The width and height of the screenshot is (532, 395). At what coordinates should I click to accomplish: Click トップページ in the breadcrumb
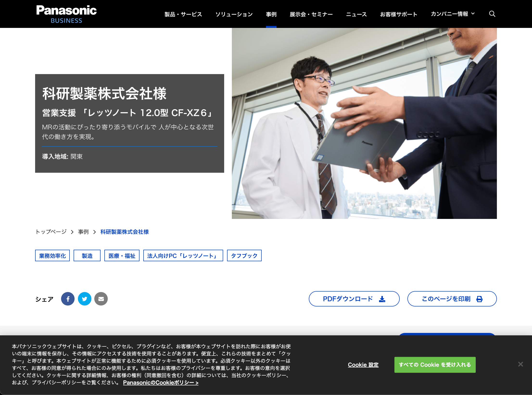click(51, 232)
